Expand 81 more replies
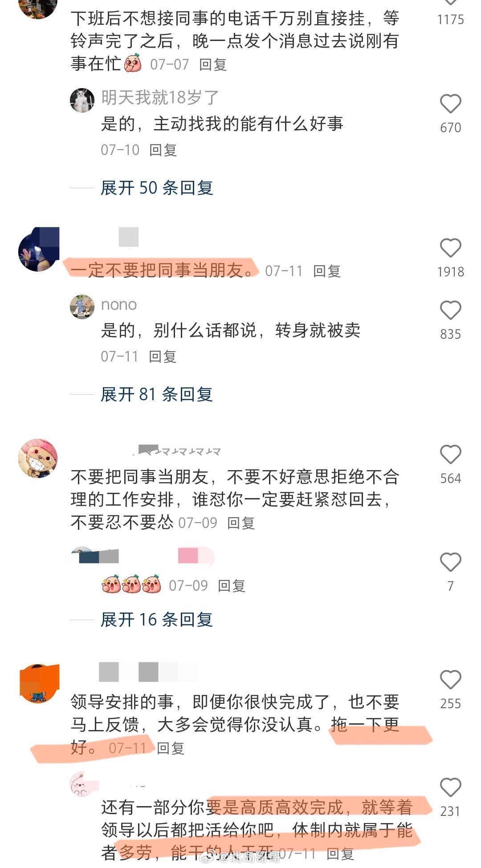The height and width of the screenshot is (868, 481). (x=157, y=394)
